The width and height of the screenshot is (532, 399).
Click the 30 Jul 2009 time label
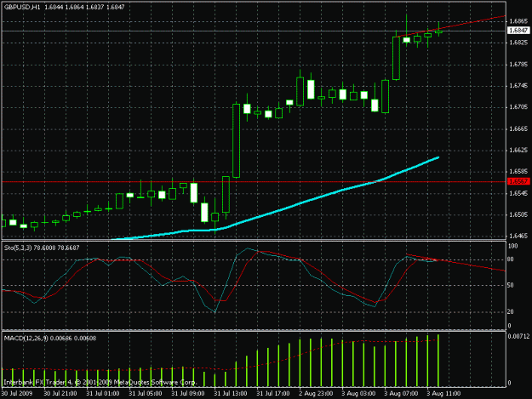tap(17, 393)
